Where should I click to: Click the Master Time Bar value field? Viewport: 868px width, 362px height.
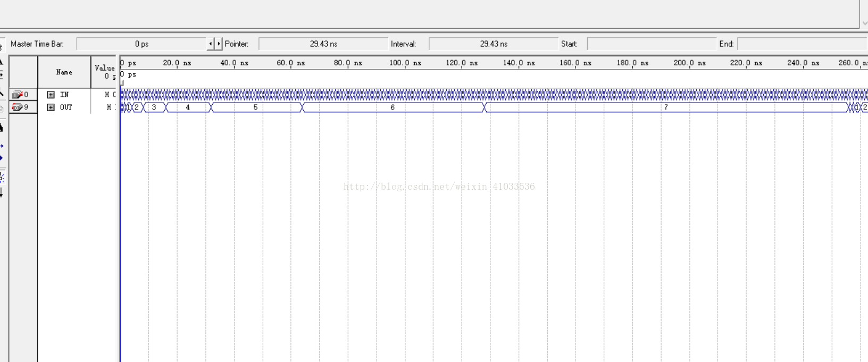coord(141,44)
